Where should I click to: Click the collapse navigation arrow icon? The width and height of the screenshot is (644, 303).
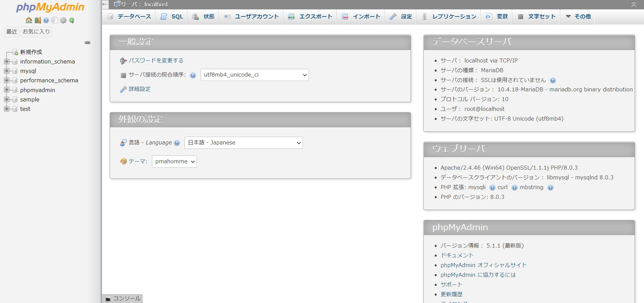pyautogui.click(x=105, y=4)
